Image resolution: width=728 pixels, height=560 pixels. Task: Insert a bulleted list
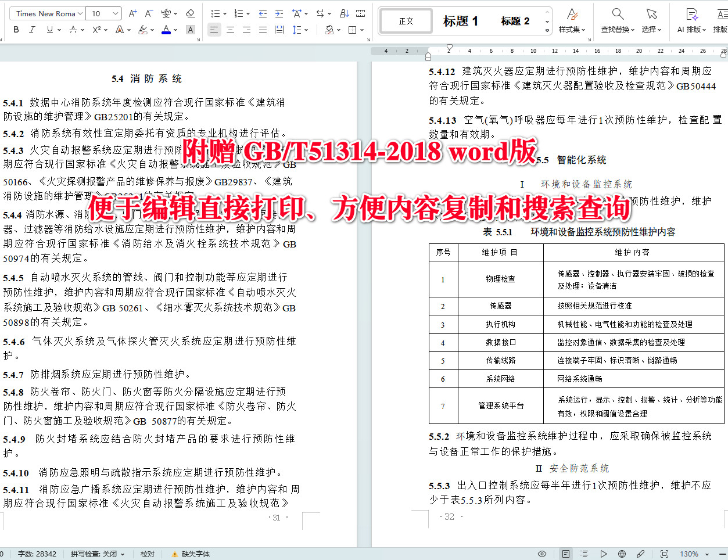click(x=215, y=13)
